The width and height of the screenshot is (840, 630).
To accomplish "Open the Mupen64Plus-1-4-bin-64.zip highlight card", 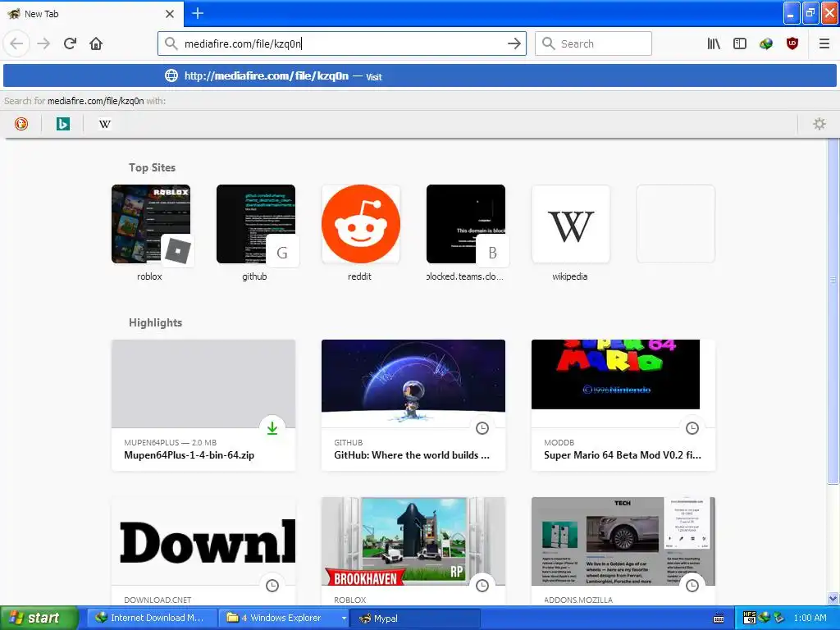I will [203, 405].
